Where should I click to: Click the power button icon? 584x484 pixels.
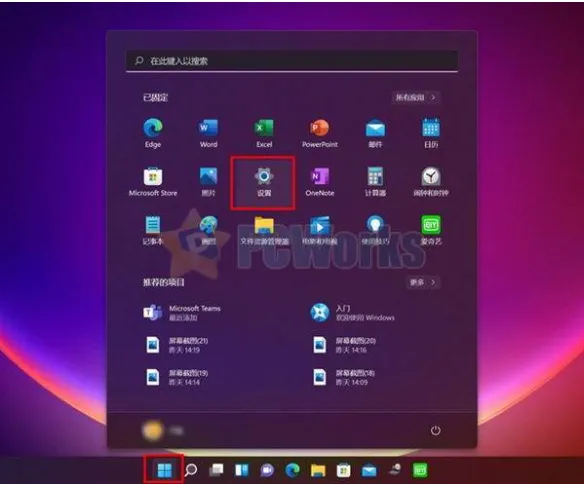point(435,430)
